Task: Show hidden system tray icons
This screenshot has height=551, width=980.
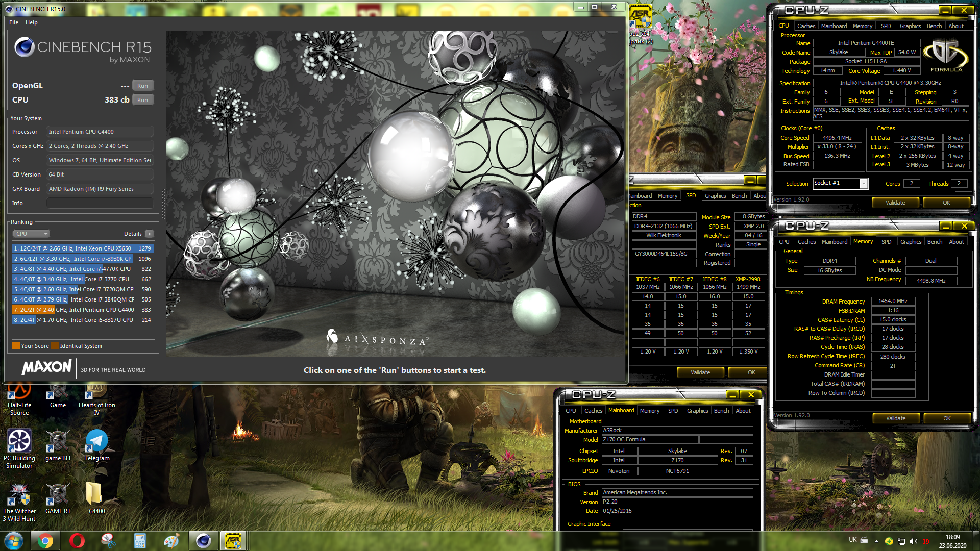Action: (876, 541)
